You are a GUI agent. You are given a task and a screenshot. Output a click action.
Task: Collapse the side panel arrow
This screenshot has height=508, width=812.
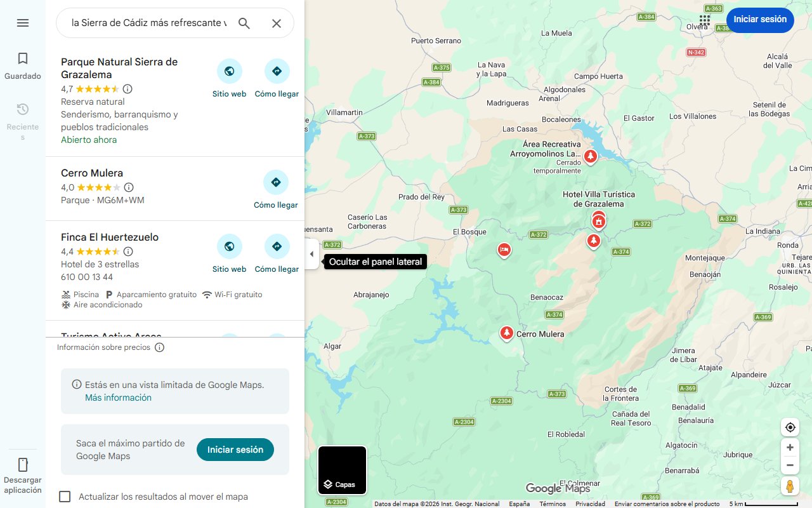click(311, 254)
